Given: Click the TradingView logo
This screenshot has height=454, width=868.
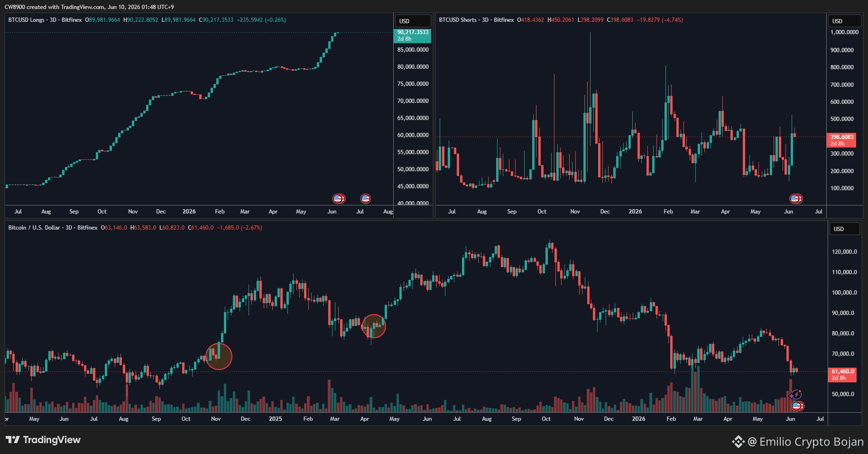Looking at the screenshot, I should pyautogui.click(x=43, y=440).
